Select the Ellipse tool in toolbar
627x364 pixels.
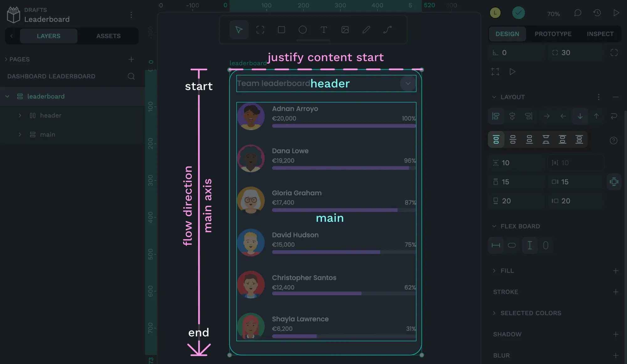click(302, 29)
